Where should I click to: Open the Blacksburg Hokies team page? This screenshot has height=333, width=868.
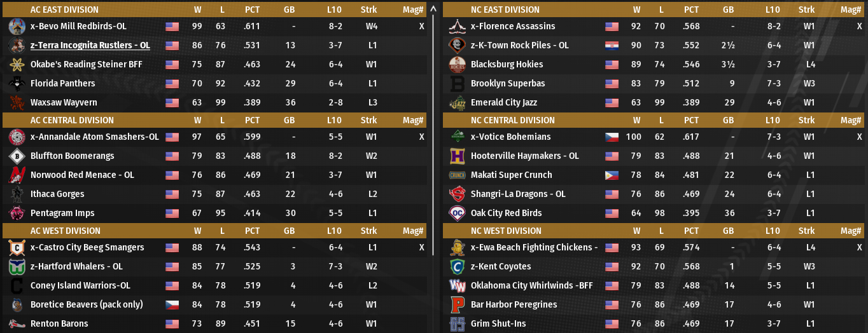pos(507,65)
